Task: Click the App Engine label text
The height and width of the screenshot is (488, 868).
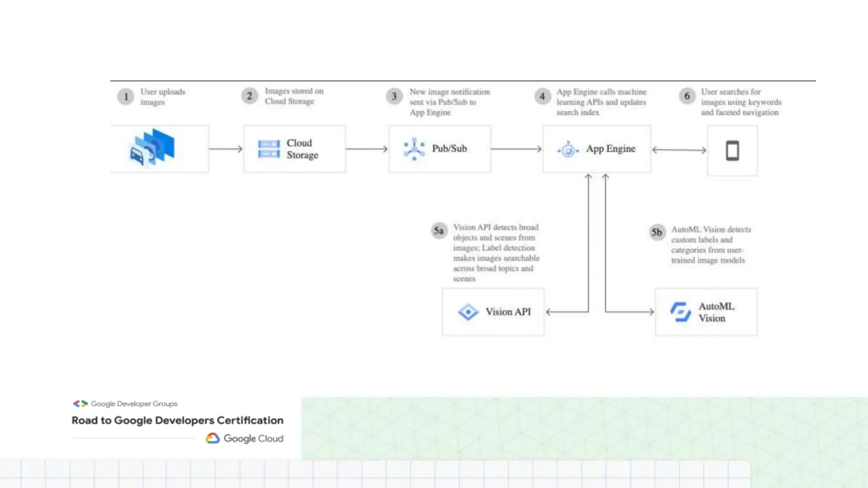Action: (611, 149)
